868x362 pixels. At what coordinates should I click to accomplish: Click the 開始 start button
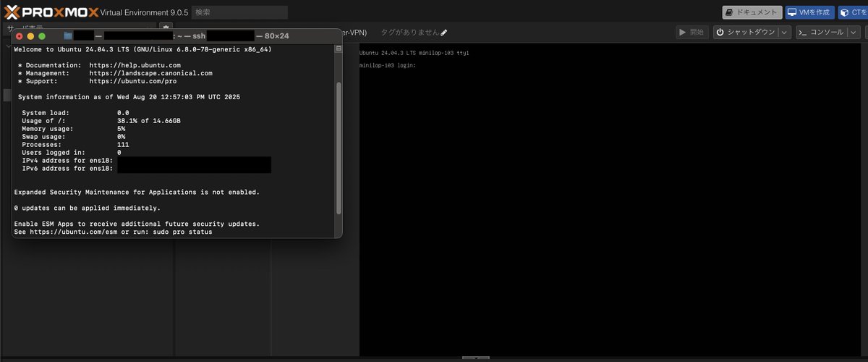click(x=692, y=32)
